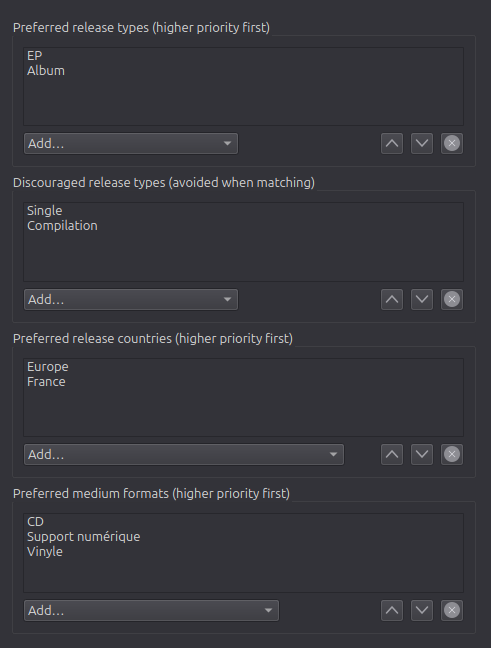Move down selected discouraged release type
The image size is (491, 648).
[x=422, y=299]
